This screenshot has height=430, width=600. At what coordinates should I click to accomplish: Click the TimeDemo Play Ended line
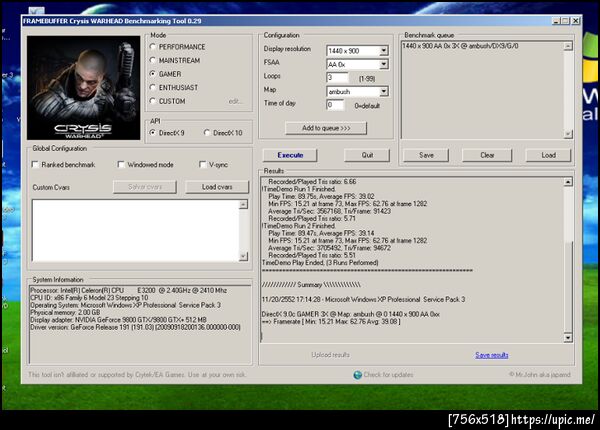pos(320,263)
